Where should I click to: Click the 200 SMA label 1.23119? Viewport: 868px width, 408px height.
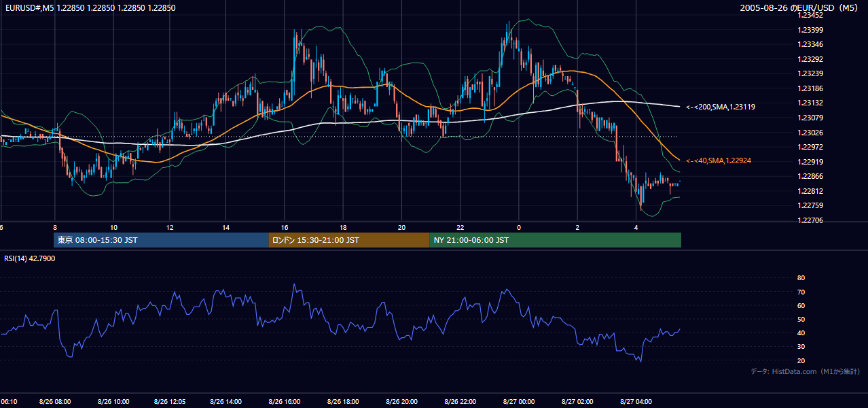click(x=721, y=107)
